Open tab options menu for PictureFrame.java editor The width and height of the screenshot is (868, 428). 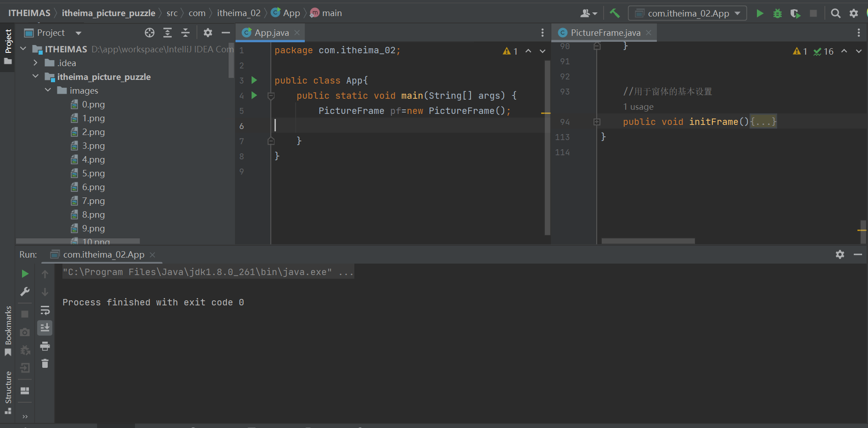tap(859, 33)
